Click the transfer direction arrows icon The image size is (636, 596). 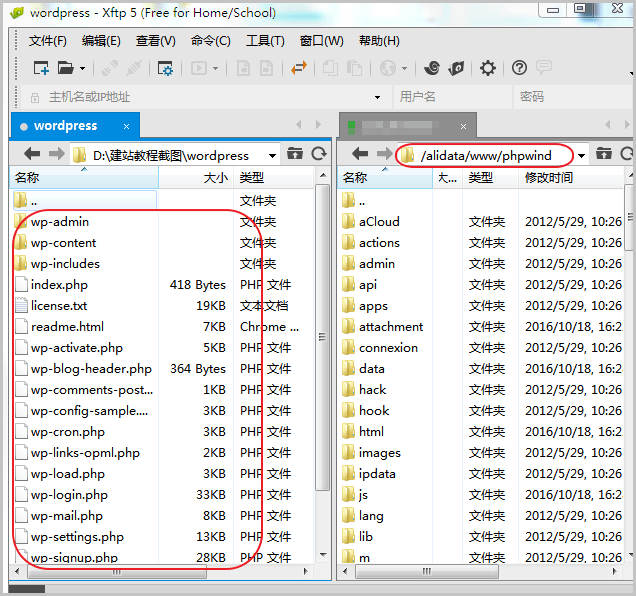click(298, 68)
